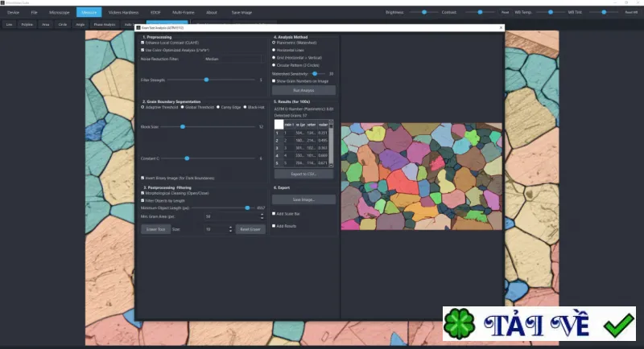This screenshot has width=644, height=349.
Task: Enable Add Scale Bar checkbox
Action: click(274, 214)
